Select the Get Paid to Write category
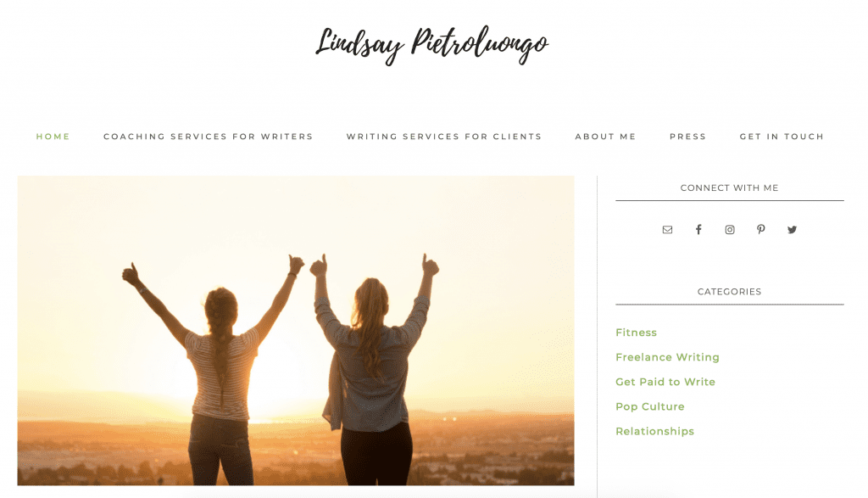The width and height of the screenshot is (868, 498). pos(665,382)
